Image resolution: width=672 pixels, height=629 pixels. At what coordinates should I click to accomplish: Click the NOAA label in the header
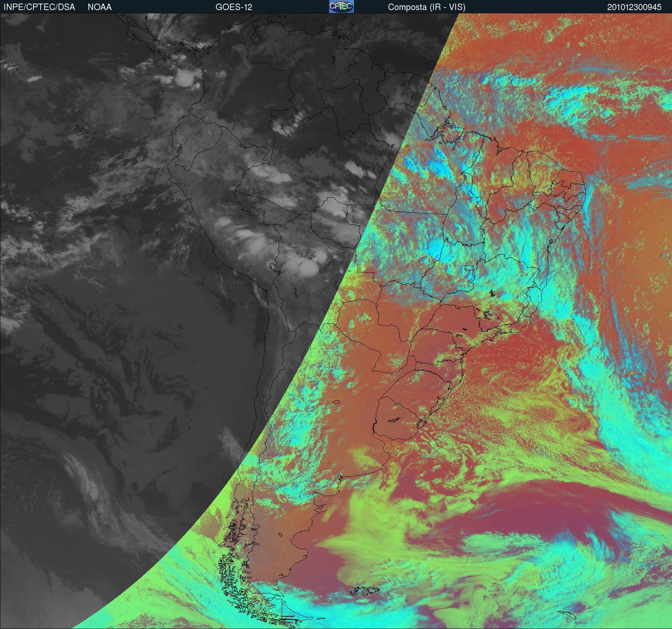click(100, 7)
